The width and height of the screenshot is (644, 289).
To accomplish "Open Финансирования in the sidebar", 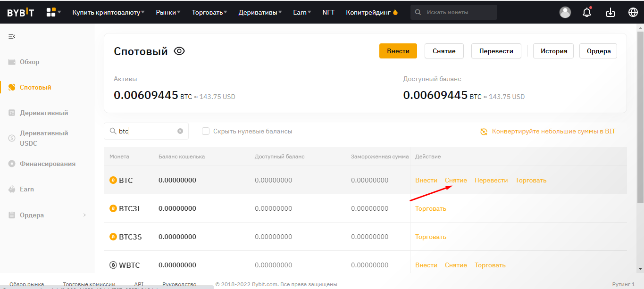I will [x=48, y=164].
